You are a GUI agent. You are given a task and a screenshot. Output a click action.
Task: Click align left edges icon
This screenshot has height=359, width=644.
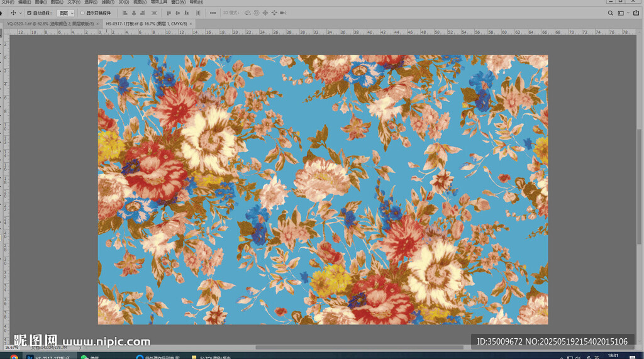(125, 13)
